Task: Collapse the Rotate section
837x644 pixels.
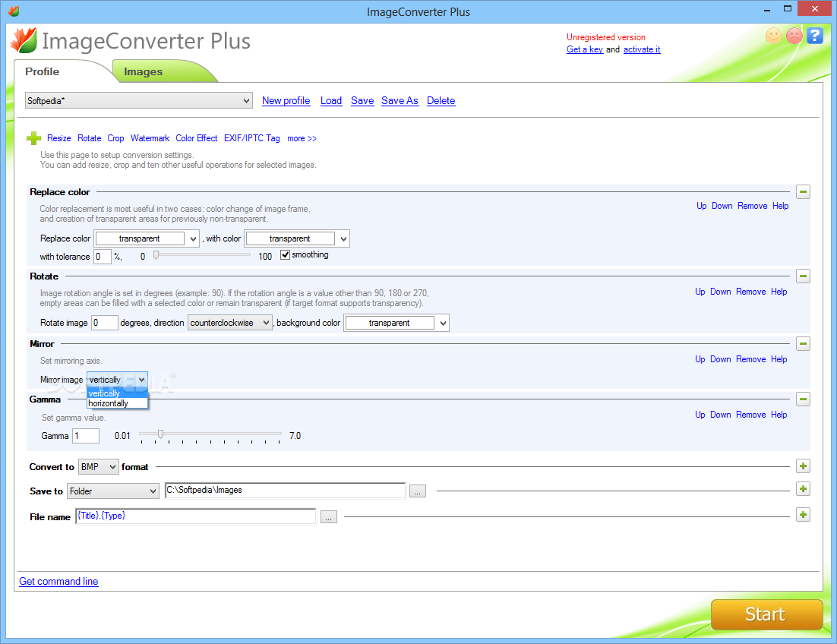Action: [803, 276]
